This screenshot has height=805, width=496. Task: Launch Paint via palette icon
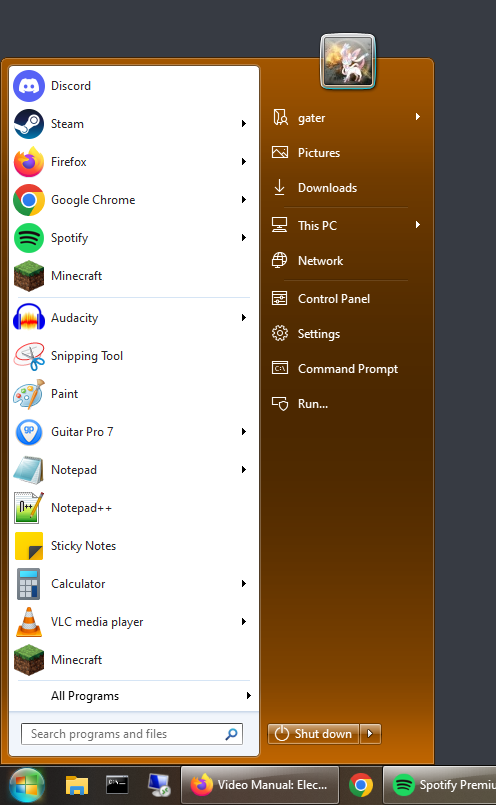[x=29, y=394]
